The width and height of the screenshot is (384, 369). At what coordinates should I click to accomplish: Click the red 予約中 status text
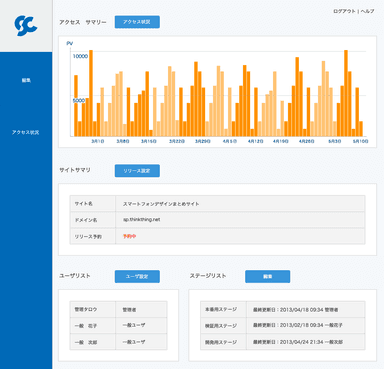[129, 236]
